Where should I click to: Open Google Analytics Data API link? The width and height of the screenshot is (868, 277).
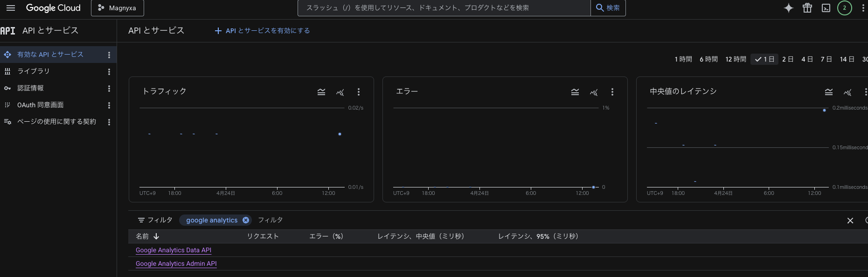pyautogui.click(x=174, y=250)
